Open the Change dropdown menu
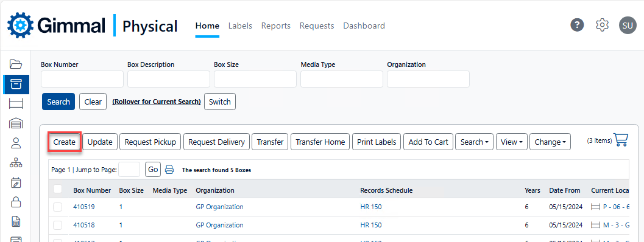The image size is (644, 242). click(550, 142)
